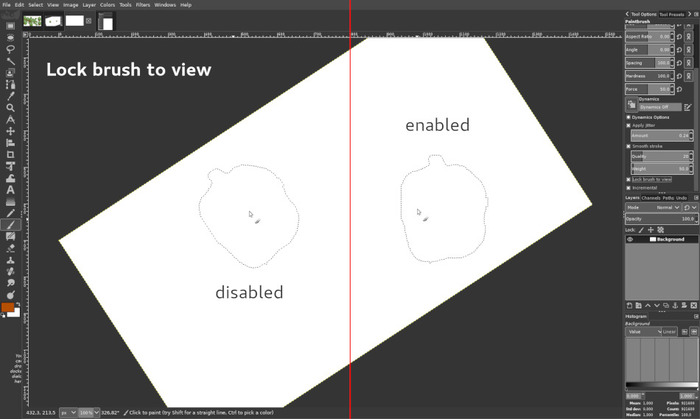Select the Color Picker eyedropper tool
The height and width of the screenshot is (419, 700).
(10, 96)
